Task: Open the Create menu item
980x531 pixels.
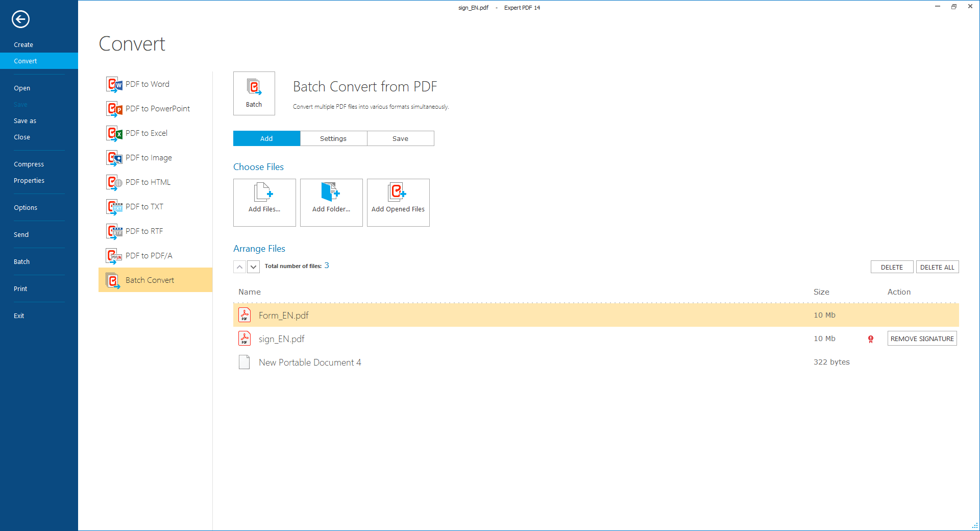Action: click(x=23, y=45)
